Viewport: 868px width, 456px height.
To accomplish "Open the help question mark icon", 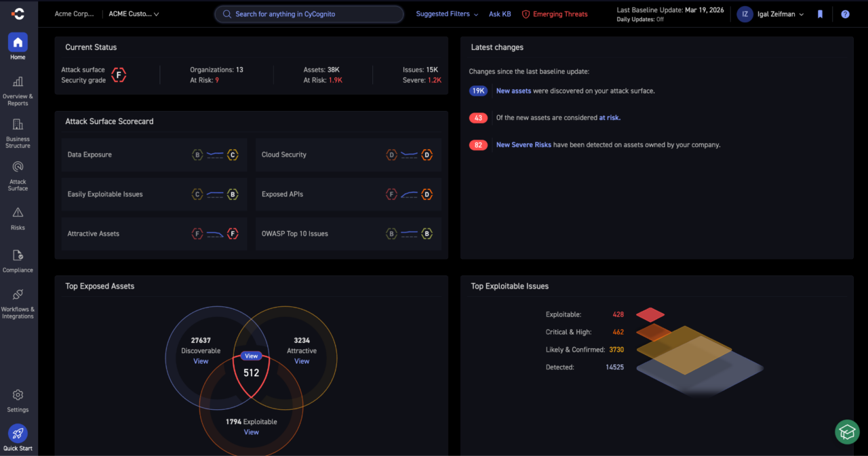I will point(845,14).
